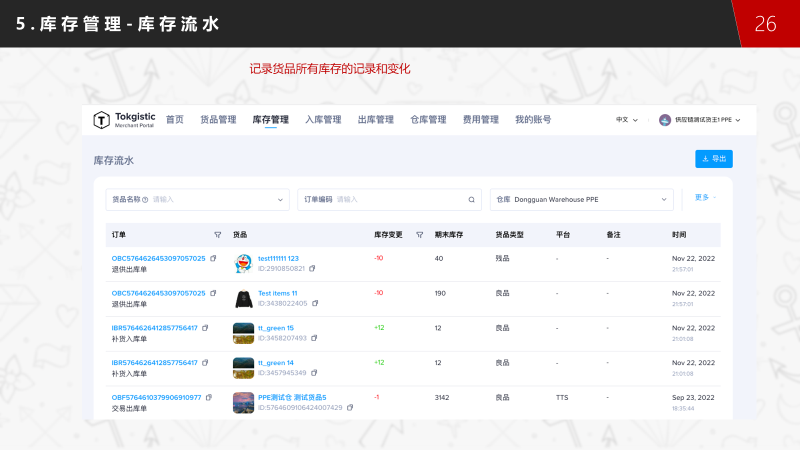This screenshot has width=800, height=450.
Task: Expand the 货品名称 dropdown arrow
Action: point(280,200)
